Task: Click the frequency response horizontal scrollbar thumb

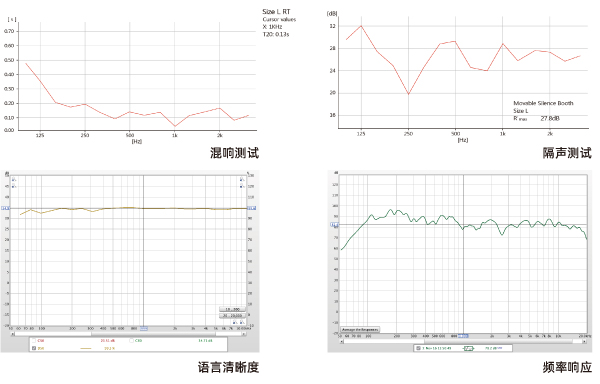Action: point(498,341)
